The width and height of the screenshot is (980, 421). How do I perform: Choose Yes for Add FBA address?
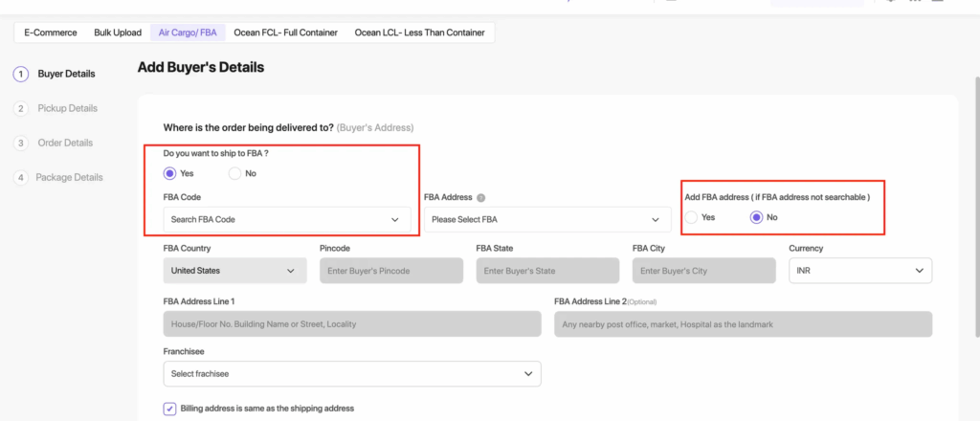(691, 217)
